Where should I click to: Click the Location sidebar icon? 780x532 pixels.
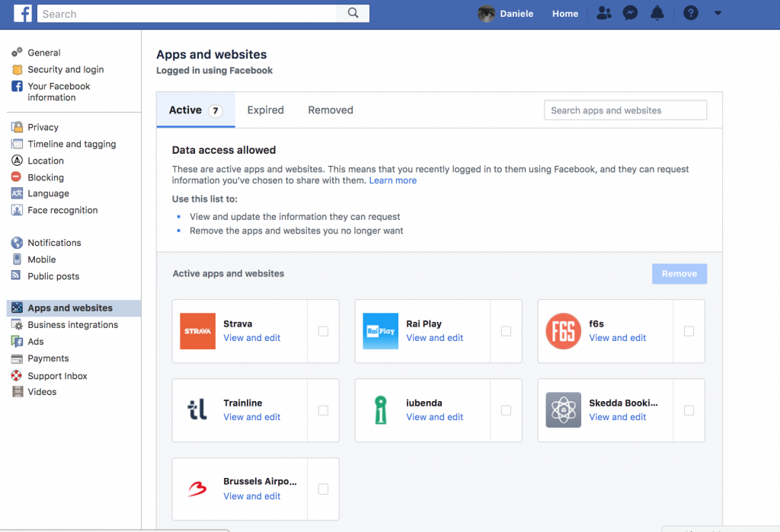pos(17,160)
